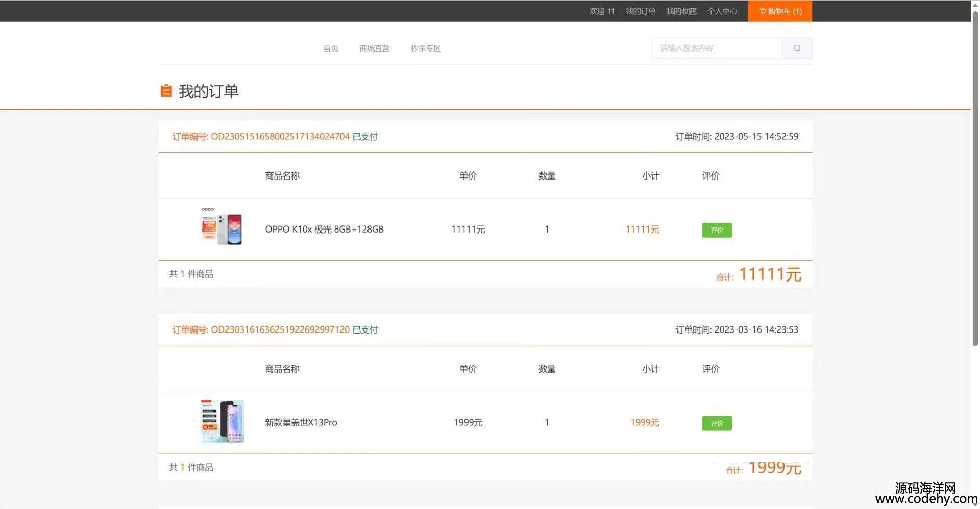980x509 pixels.
Task: Click total 合计 1999元
Action: (x=764, y=467)
